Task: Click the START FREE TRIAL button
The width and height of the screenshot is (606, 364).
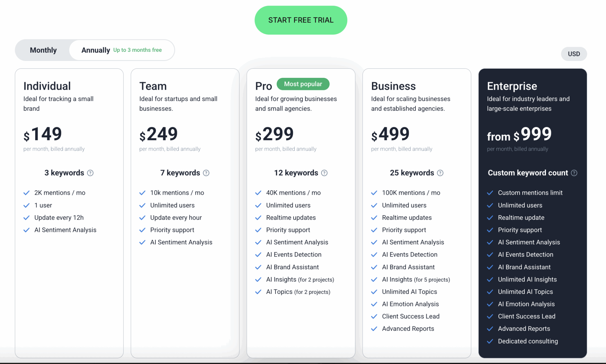Action: pos(301,20)
